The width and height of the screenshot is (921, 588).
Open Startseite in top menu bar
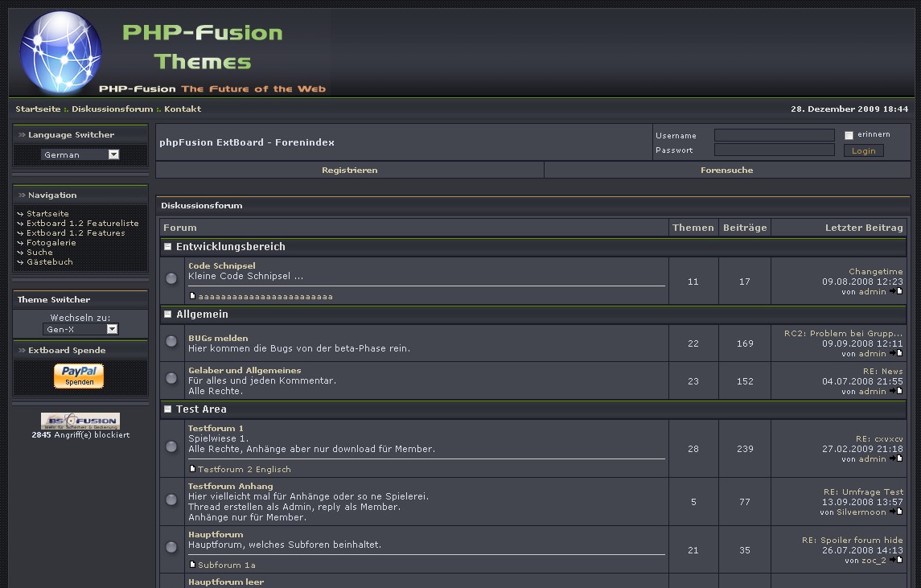[x=38, y=109]
